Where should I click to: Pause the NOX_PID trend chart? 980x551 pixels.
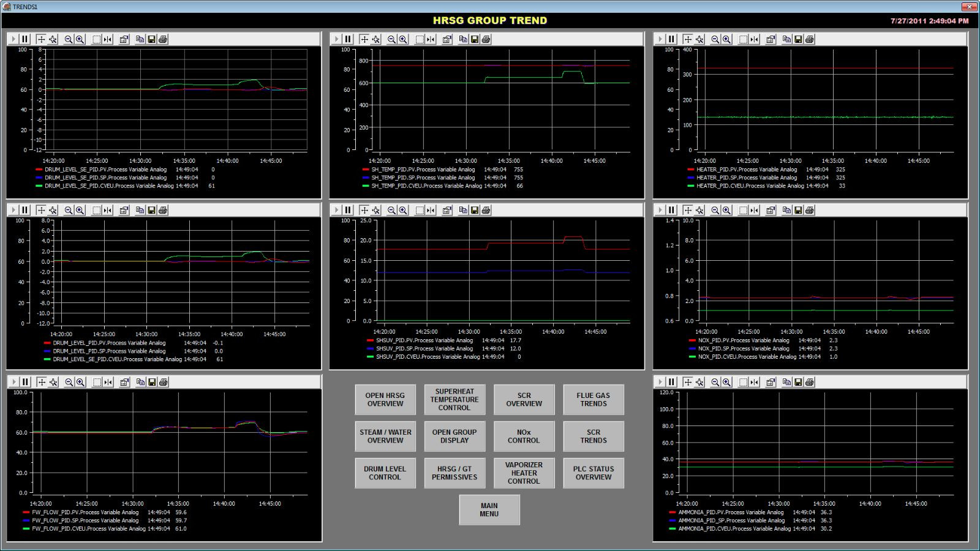click(x=671, y=210)
